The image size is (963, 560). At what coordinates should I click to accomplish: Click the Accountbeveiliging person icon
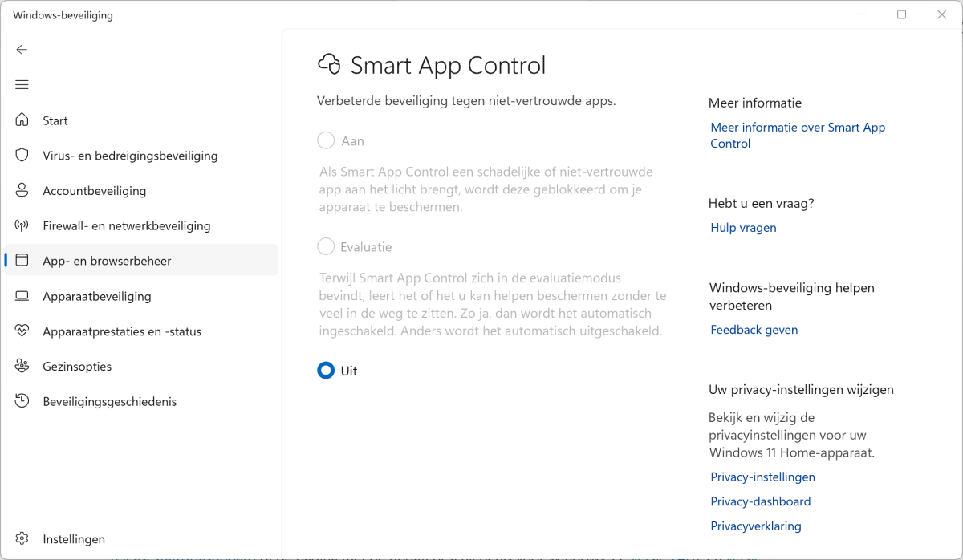click(x=22, y=191)
